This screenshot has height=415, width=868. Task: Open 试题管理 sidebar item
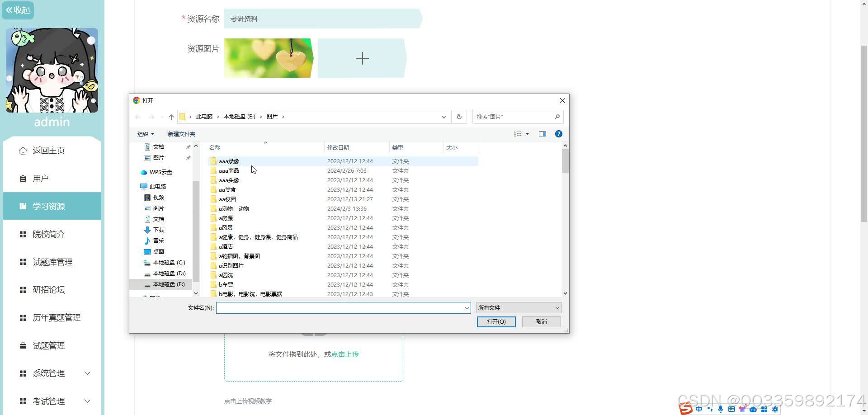point(52,346)
